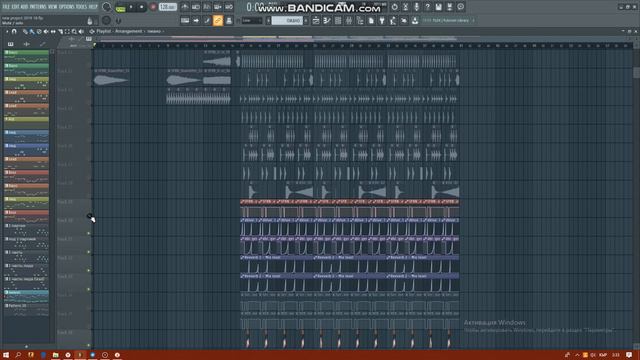Select the Playback speaker tool in playlist
The width and height of the screenshot is (640, 360).
[x=81, y=31]
